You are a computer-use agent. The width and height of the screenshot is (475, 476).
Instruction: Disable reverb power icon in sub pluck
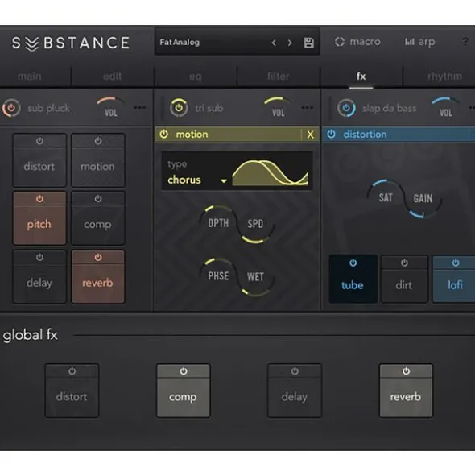coord(98,258)
